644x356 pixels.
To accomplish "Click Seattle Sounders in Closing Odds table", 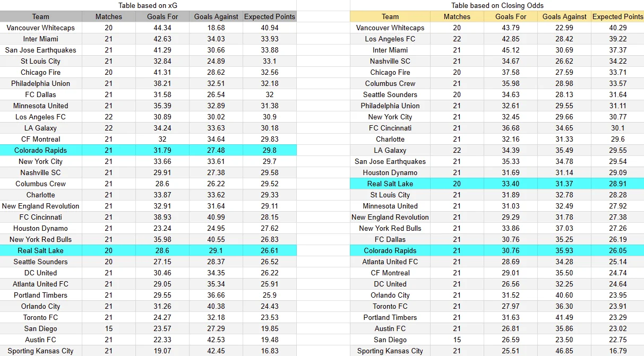I will [x=390, y=94].
